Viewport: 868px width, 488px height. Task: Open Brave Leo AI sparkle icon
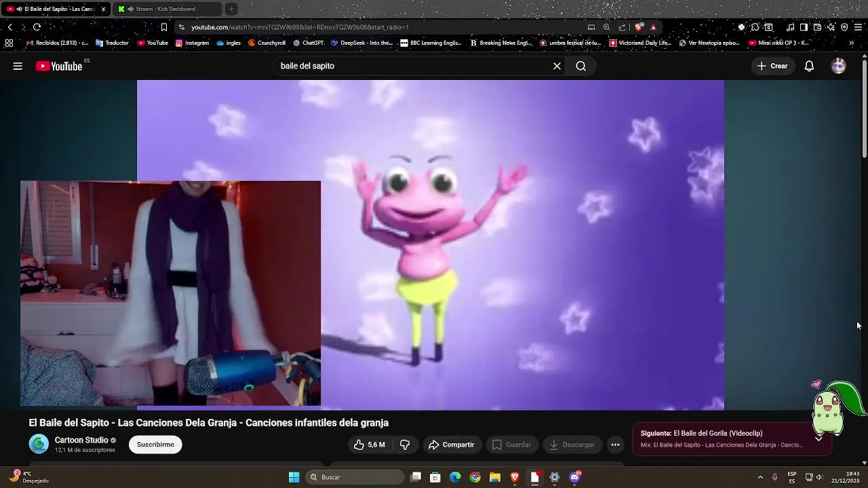point(831,27)
